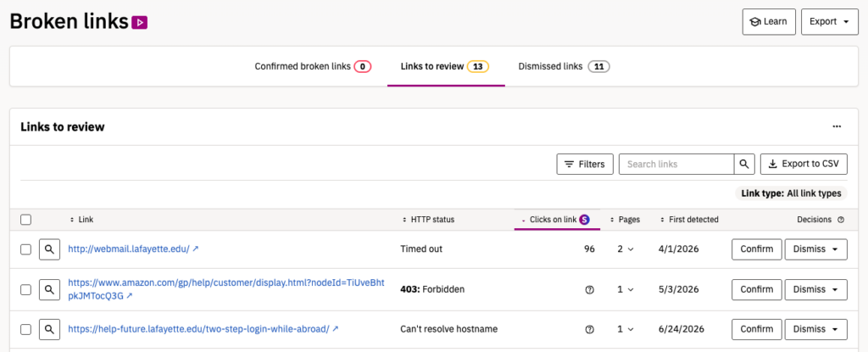
Task: Inspect help-future.lafayette.edu link with magnifier icon
Action: [x=49, y=329]
